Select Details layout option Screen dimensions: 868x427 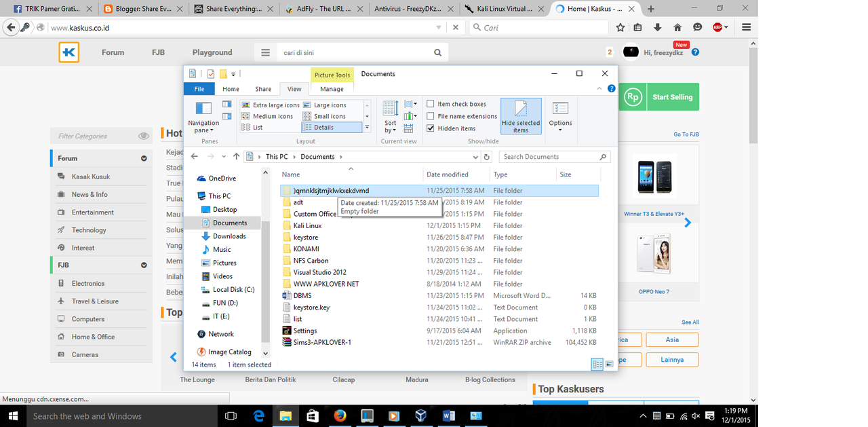coord(332,127)
